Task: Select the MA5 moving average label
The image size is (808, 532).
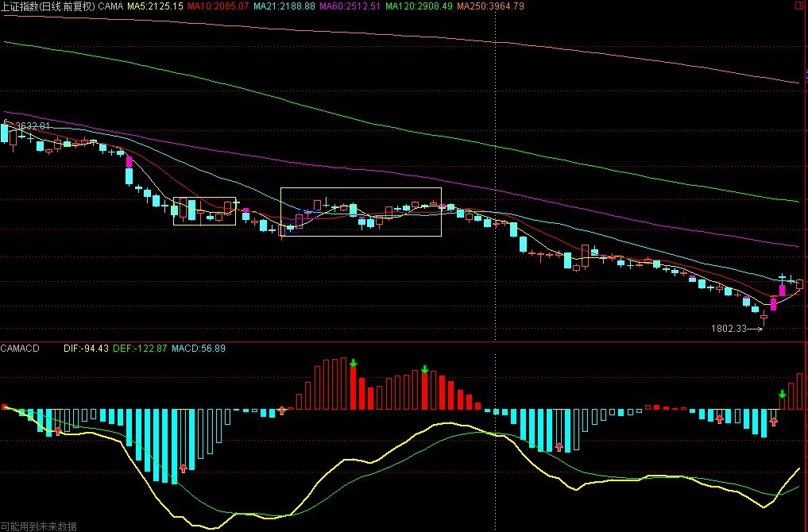Action: click(155, 6)
